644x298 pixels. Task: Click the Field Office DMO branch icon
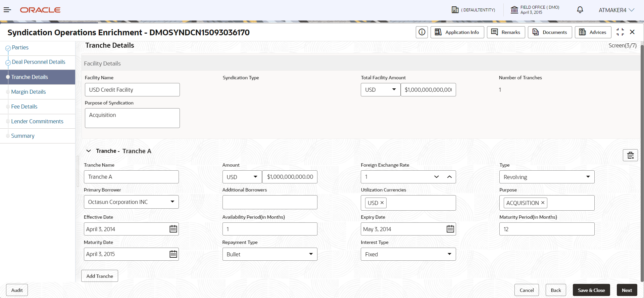tap(514, 10)
